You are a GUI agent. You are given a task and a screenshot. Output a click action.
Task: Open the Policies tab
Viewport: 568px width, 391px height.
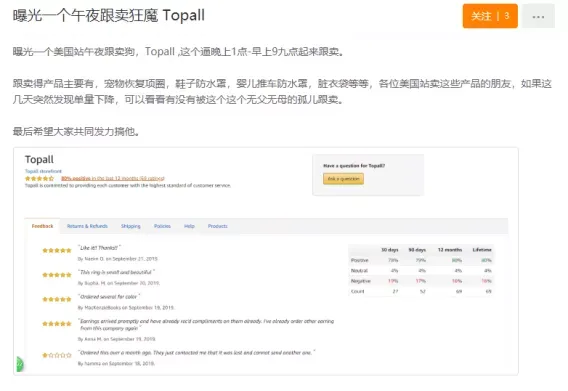pos(162,226)
